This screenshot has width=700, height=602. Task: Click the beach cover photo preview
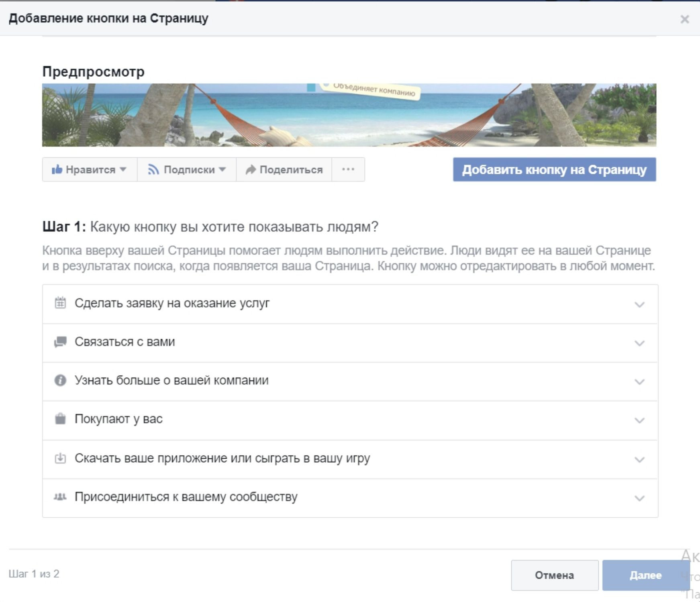click(x=349, y=115)
